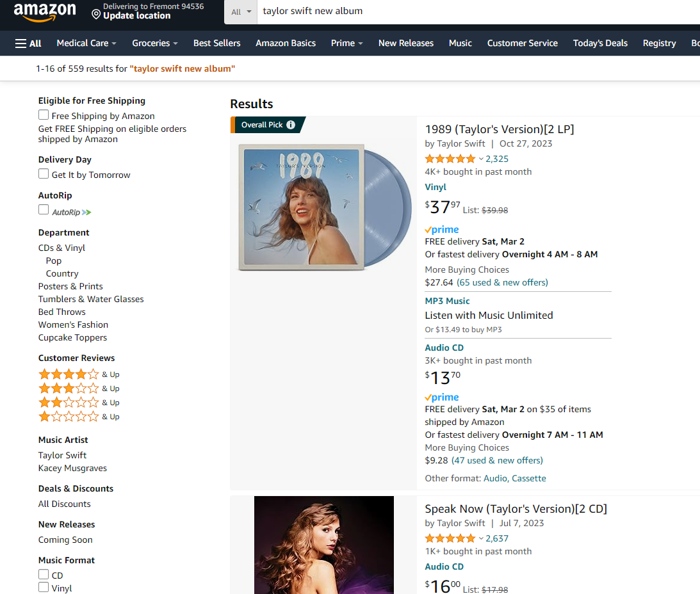Image resolution: width=700 pixels, height=594 pixels.
Task: Filter by Bed Throws
Action: pos(62,312)
